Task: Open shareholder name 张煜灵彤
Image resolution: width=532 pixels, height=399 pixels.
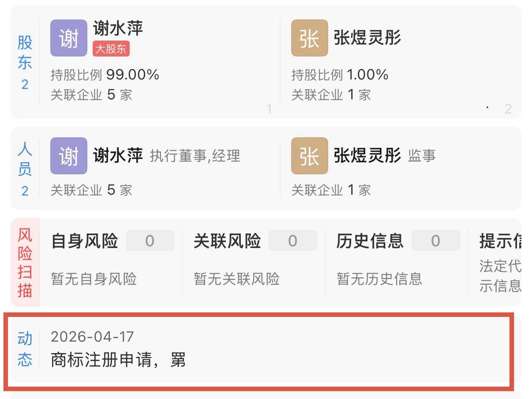Action: 367,38
